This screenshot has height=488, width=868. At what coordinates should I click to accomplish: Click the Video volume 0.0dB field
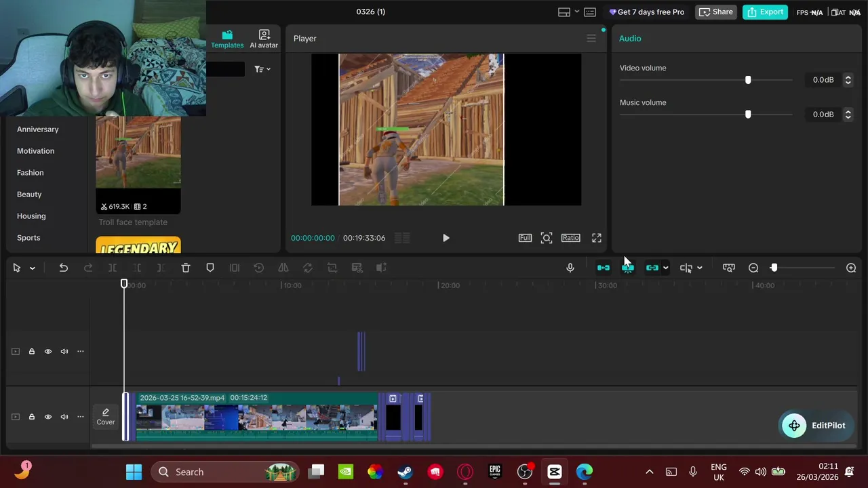pyautogui.click(x=823, y=80)
